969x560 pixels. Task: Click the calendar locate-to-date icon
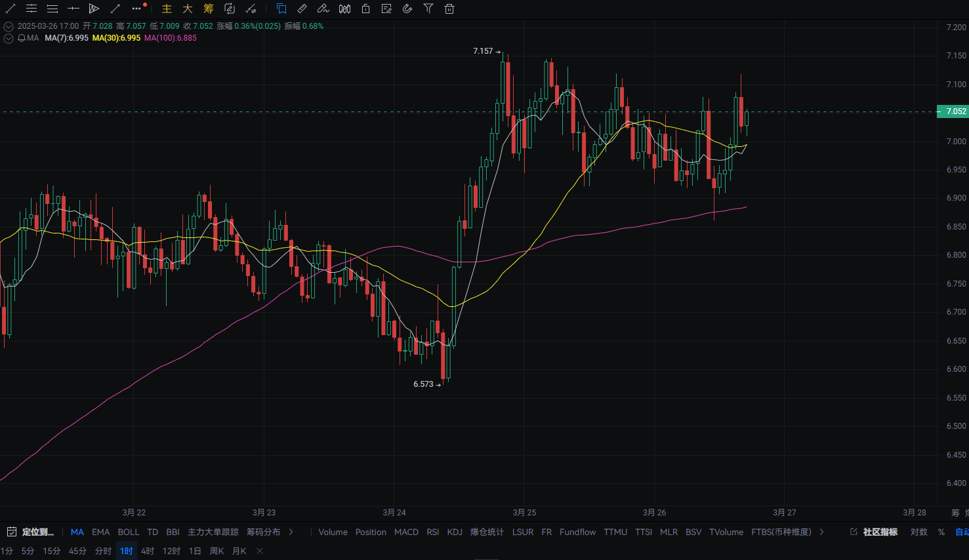point(11,532)
